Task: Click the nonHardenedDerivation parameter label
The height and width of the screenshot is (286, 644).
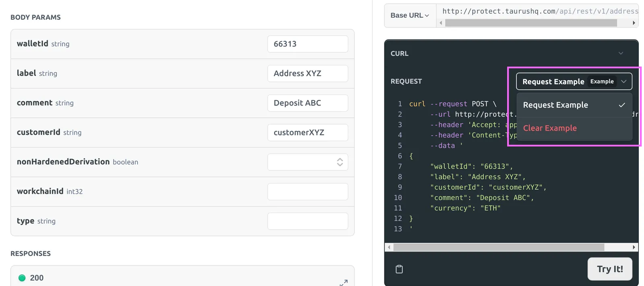Action: (63, 162)
